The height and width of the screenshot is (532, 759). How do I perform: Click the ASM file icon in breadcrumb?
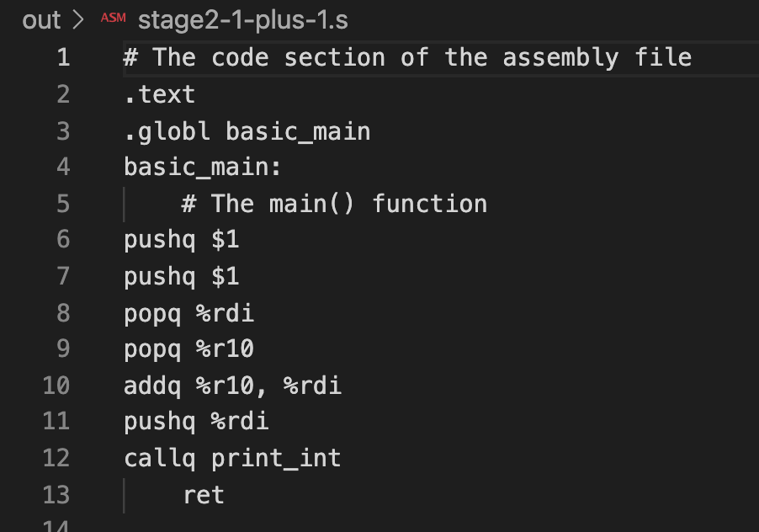coord(111,19)
